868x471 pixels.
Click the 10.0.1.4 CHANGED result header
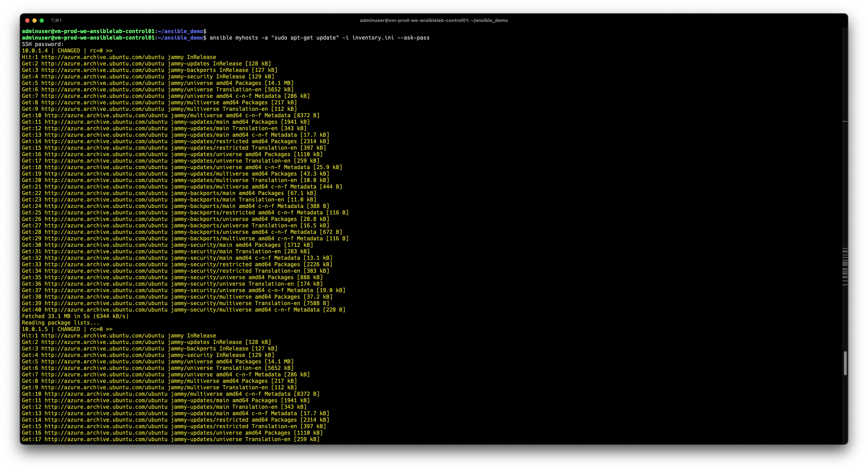67,51
